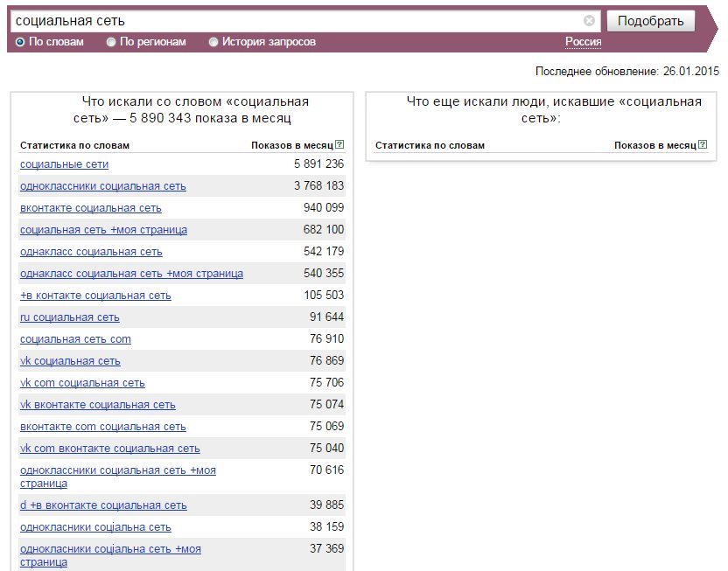Open the 'социальная сеть +моя страница' link
Viewport: 728px width, 571px height.
point(103,230)
